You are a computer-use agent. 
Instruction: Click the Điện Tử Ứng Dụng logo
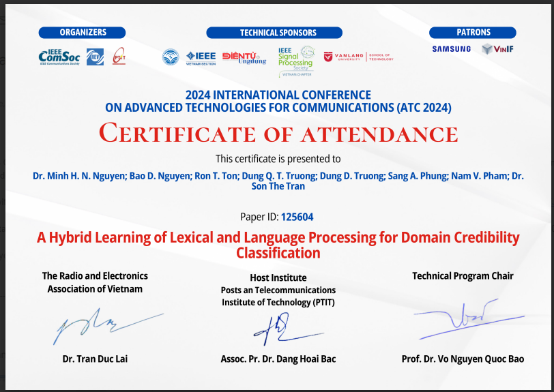244,57
